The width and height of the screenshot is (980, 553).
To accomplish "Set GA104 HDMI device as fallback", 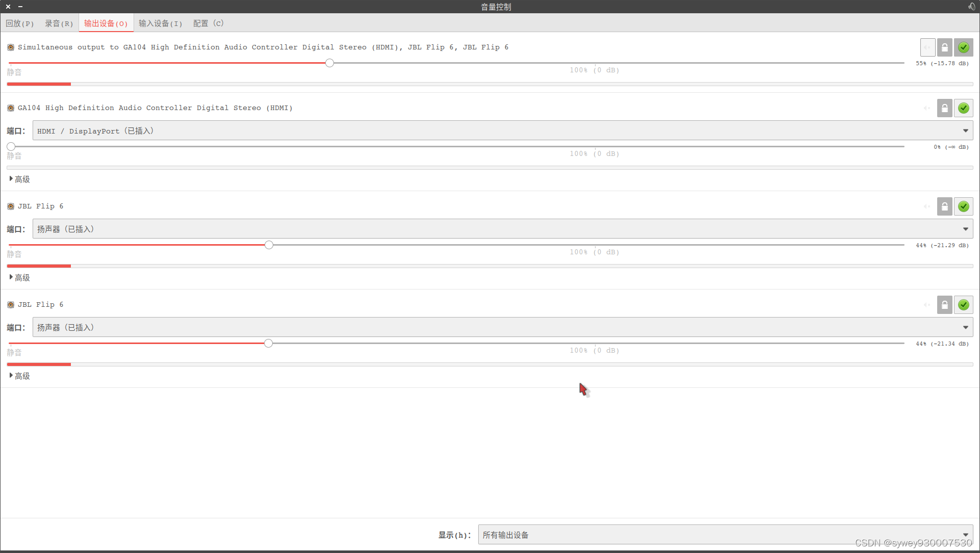I will (x=963, y=108).
